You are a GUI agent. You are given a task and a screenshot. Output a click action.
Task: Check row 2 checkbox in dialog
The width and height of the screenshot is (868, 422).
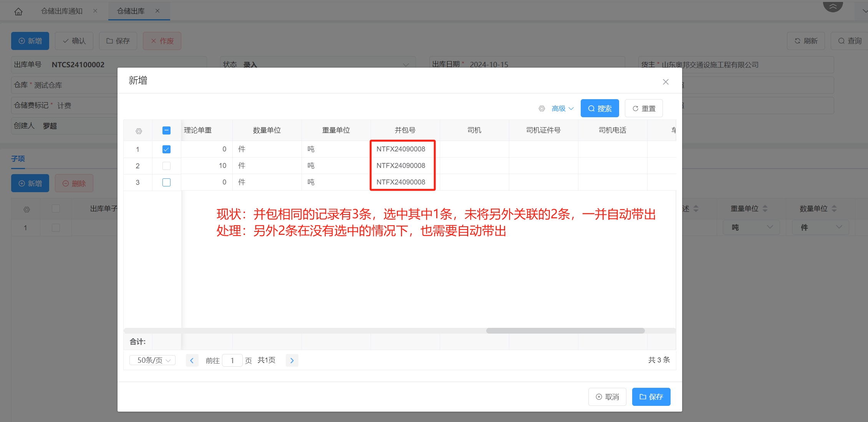point(166,166)
